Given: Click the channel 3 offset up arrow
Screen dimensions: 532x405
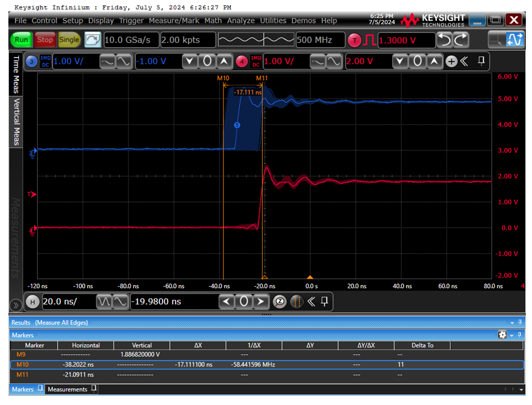Looking at the screenshot, I should click(x=224, y=62).
